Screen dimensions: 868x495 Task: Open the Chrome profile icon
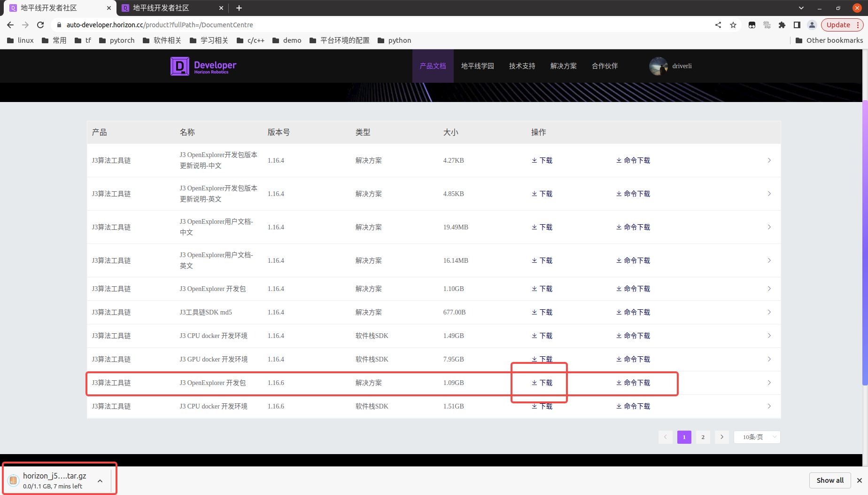pos(812,25)
